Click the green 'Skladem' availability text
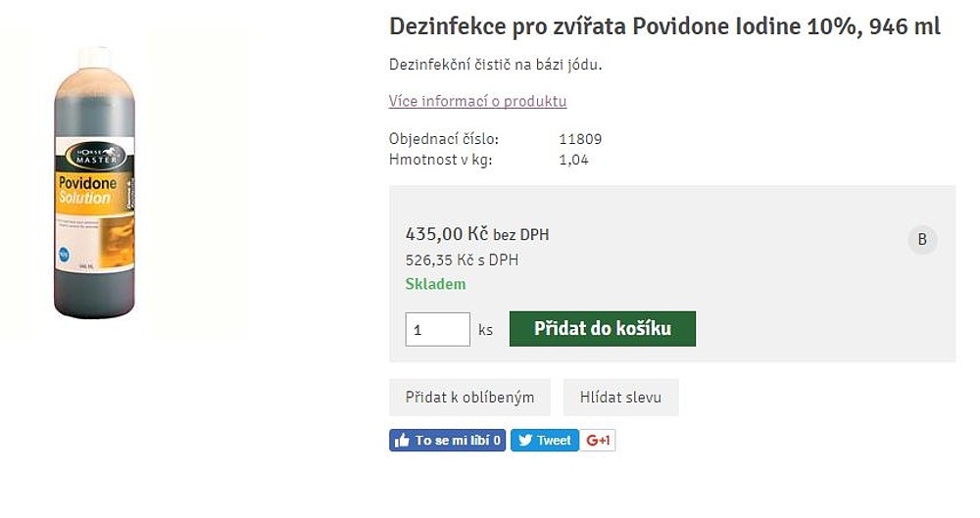 coord(435,284)
